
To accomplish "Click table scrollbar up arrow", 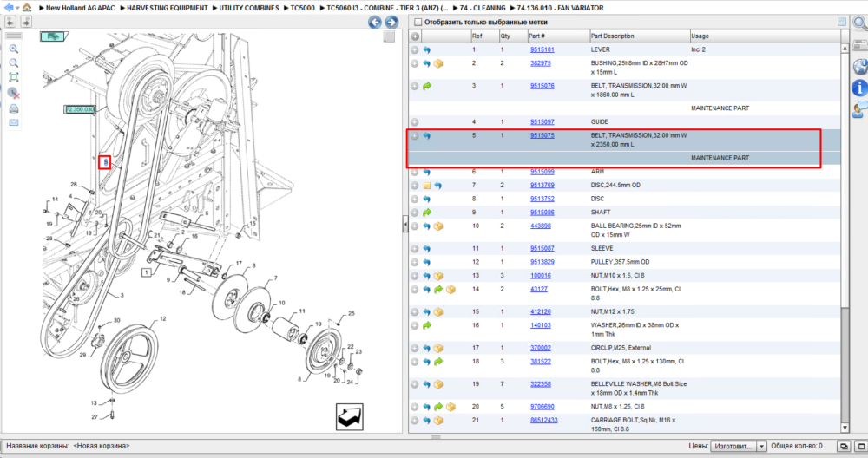I will tap(845, 48).
